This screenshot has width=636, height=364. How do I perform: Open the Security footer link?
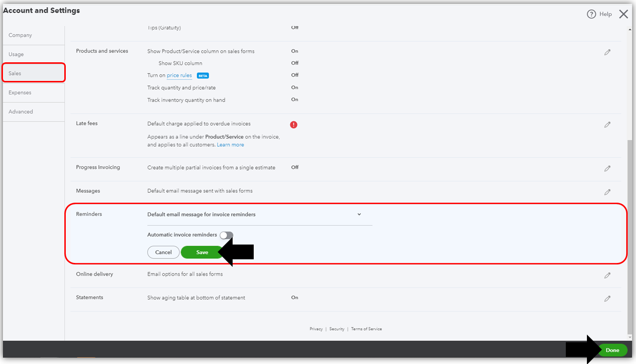click(337, 329)
